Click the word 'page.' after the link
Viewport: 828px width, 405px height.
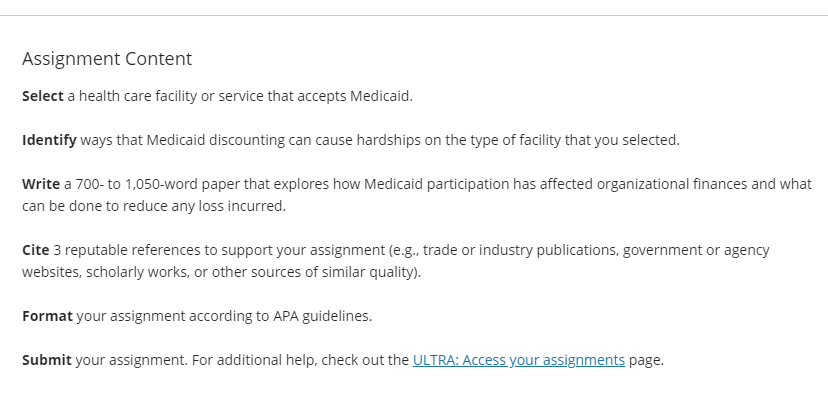pos(646,360)
